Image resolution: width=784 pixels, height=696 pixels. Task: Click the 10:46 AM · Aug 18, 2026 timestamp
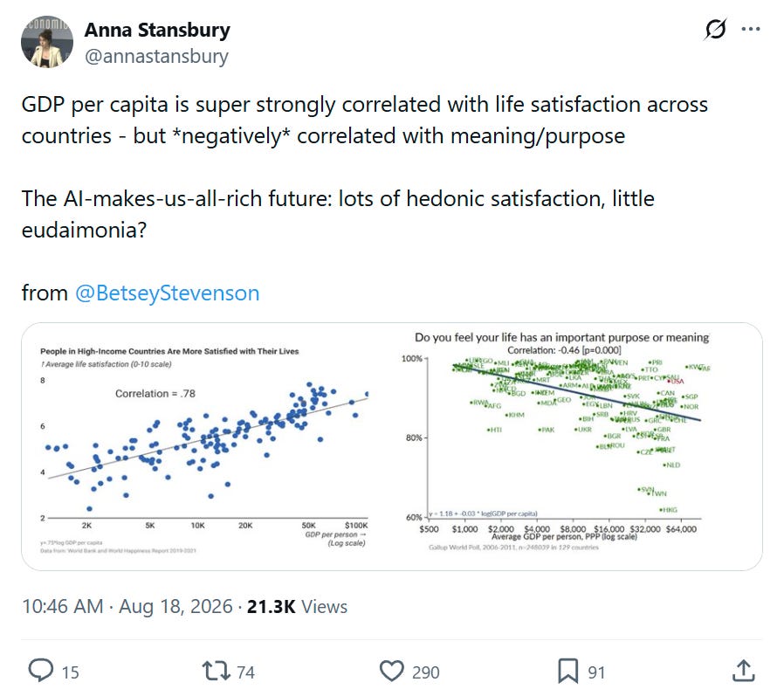pos(127,607)
